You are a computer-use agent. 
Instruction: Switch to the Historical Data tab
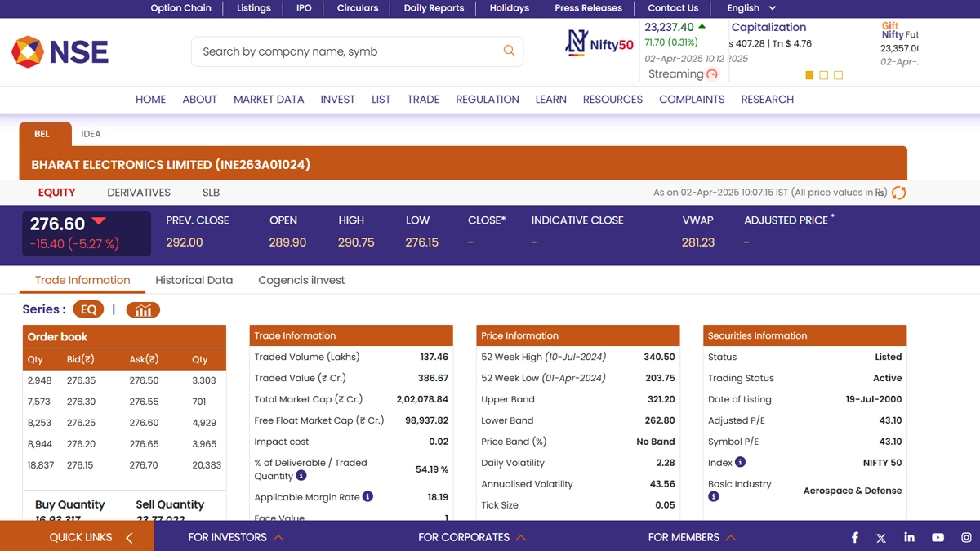click(x=194, y=280)
